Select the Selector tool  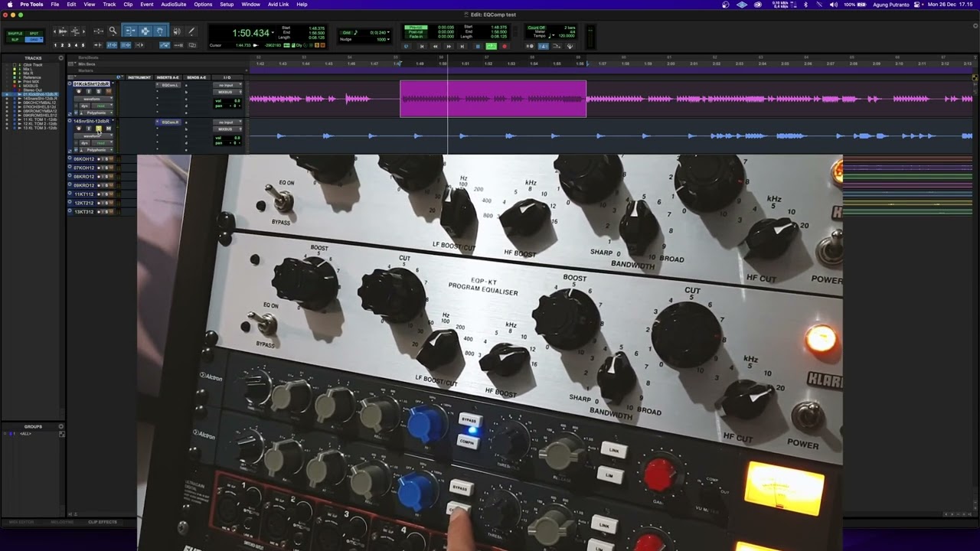point(145,31)
